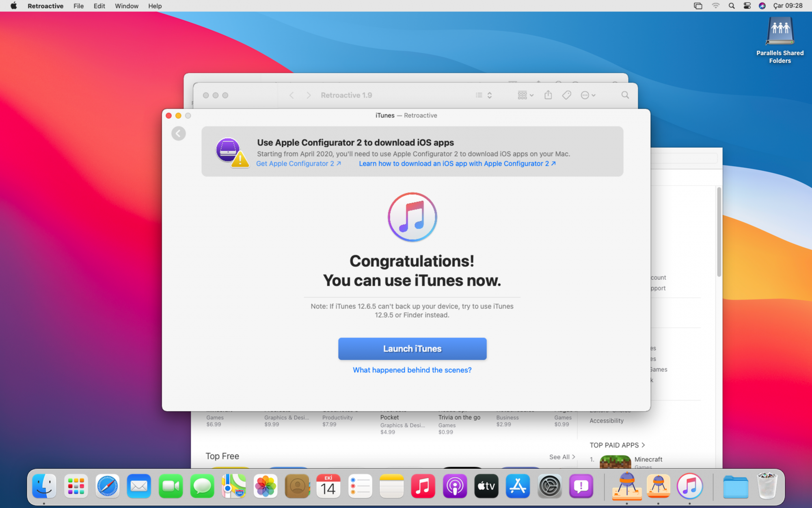Open Mail from the Dock
Screen dimensions: 812x508
pyautogui.click(x=139, y=486)
